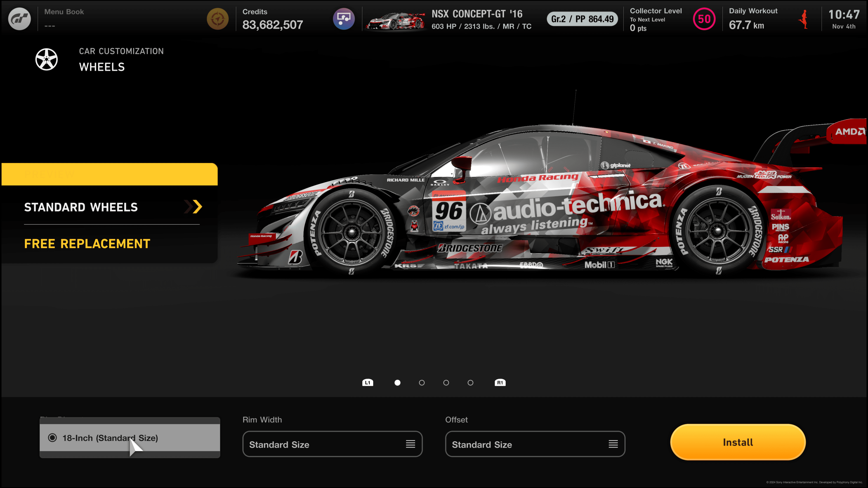Open the Offset dropdown
The height and width of the screenshot is (488, 868).
pos(535,444)
